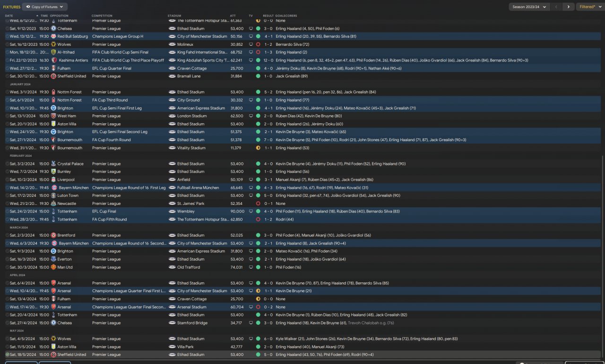Click the TV icon in the Kashima Antlers row

click(x=251, y=60)
